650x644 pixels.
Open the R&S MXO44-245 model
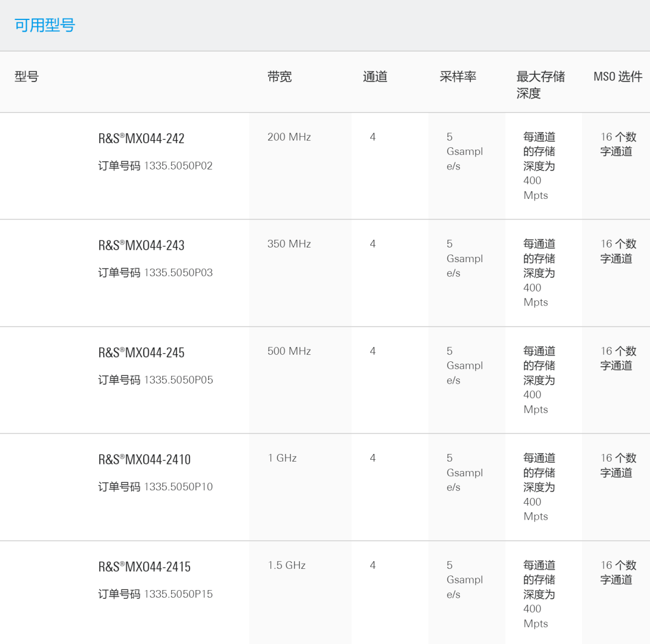(141, 352)
